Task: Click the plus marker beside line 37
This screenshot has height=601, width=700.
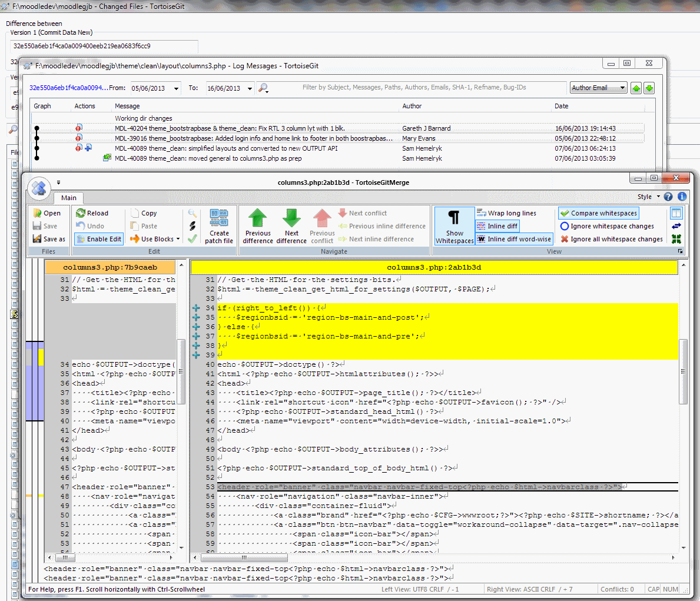Action: pyautogui.click(x=196, y=336)
